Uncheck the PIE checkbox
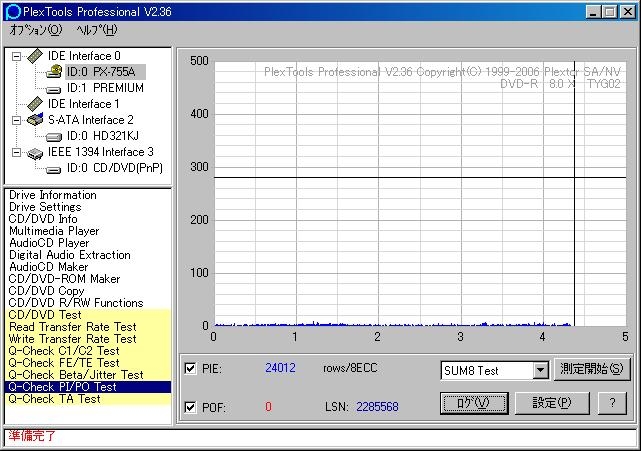641x451 pixels. (x=191, y=369)
